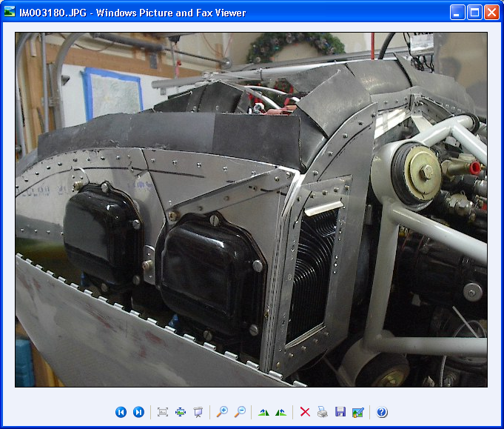Rotate the image clockwise
Viewport: 504px width, 429px height.
tap(264, 412)
